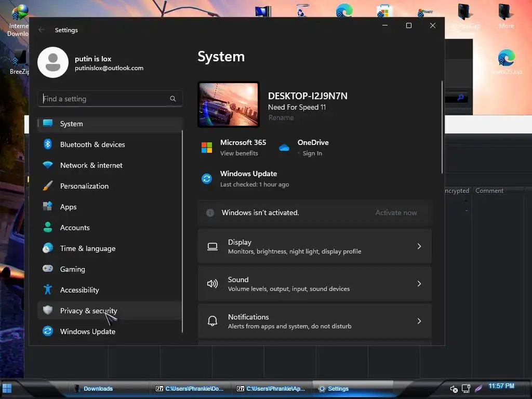Click View benefits for Microsoft 365

(239, 153)
